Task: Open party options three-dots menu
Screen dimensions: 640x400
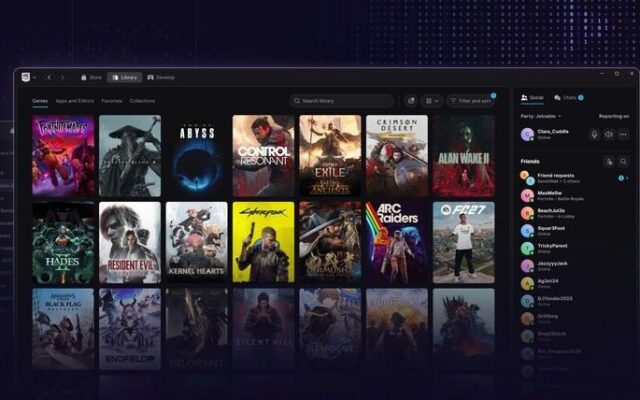Action: pyautogui.click(x=623, y=134)
